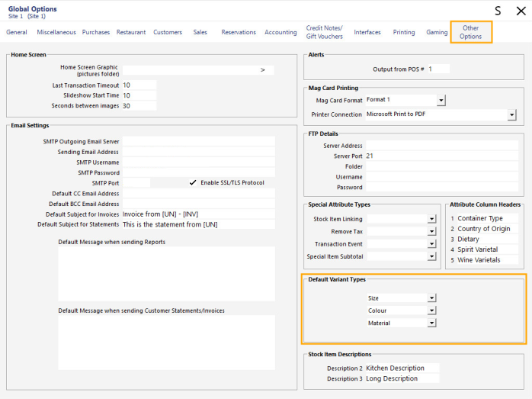Switch to the Reservations tab
This screenshot has width=532, height=399.
pyautogui.click(x=239, y=32)
